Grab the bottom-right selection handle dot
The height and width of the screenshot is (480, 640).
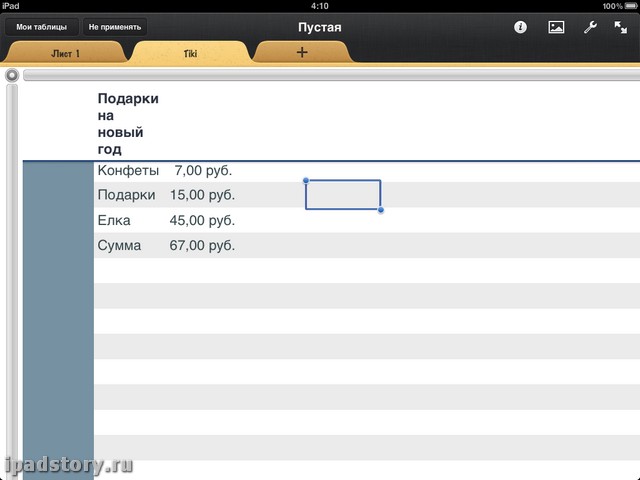pos(381,210)
